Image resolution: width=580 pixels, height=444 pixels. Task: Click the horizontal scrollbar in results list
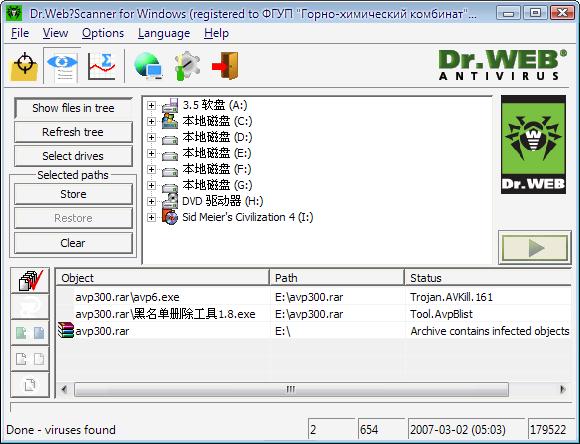point(291,389)
